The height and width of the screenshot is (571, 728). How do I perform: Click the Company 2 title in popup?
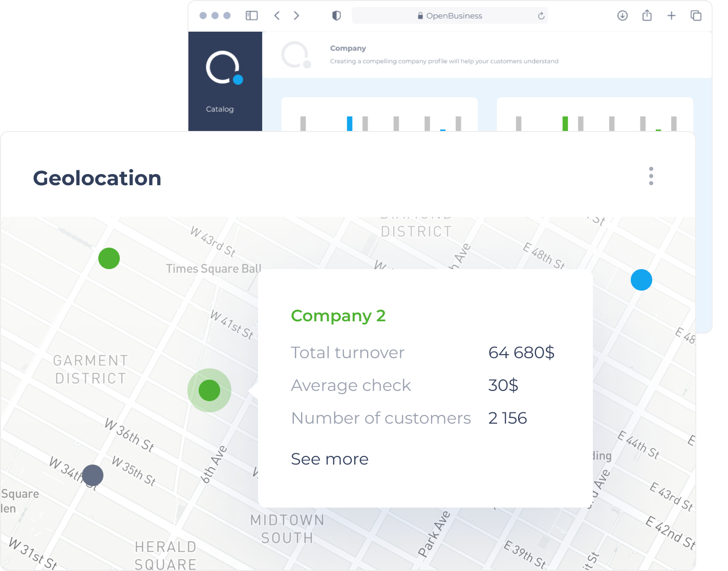point(338,316)
